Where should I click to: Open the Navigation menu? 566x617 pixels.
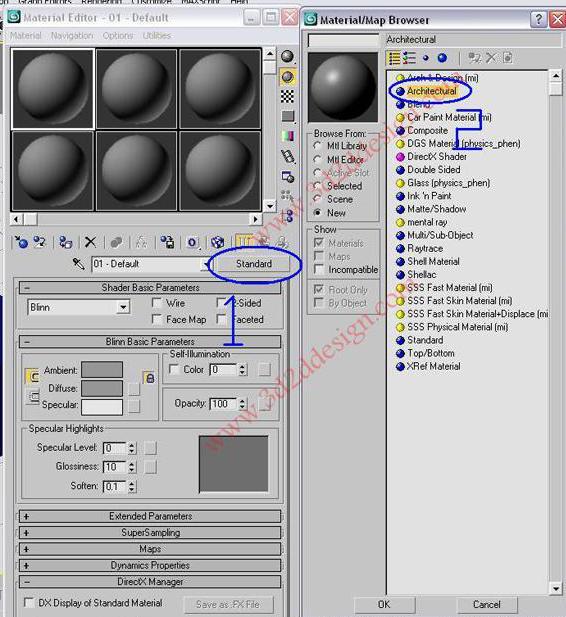pyautogui.click(x=72, y=36)
